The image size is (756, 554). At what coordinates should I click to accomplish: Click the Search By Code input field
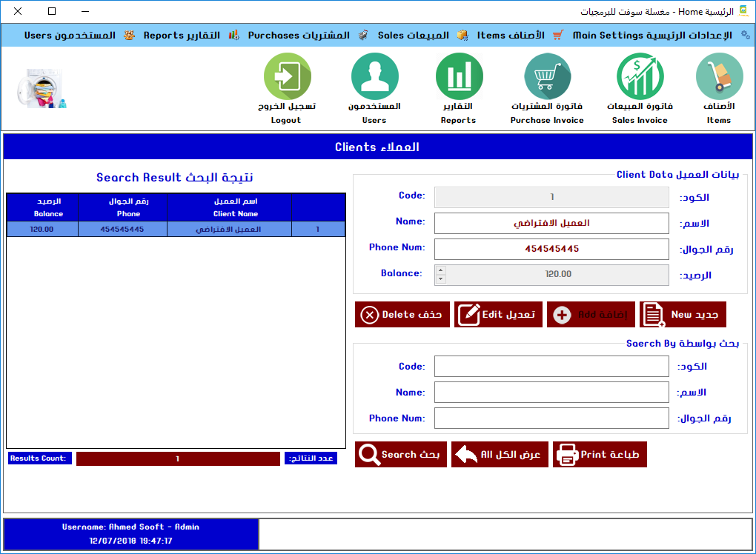(x=551, y=367)
